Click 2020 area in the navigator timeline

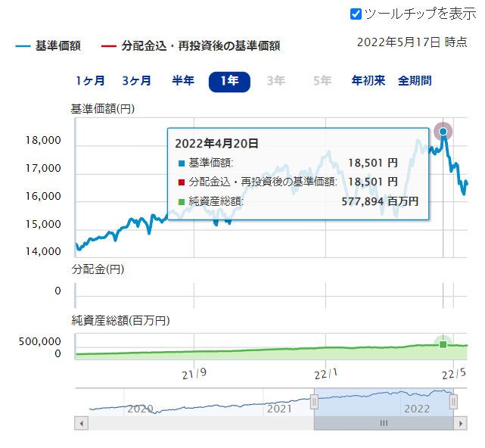click(x=140, y=409)
